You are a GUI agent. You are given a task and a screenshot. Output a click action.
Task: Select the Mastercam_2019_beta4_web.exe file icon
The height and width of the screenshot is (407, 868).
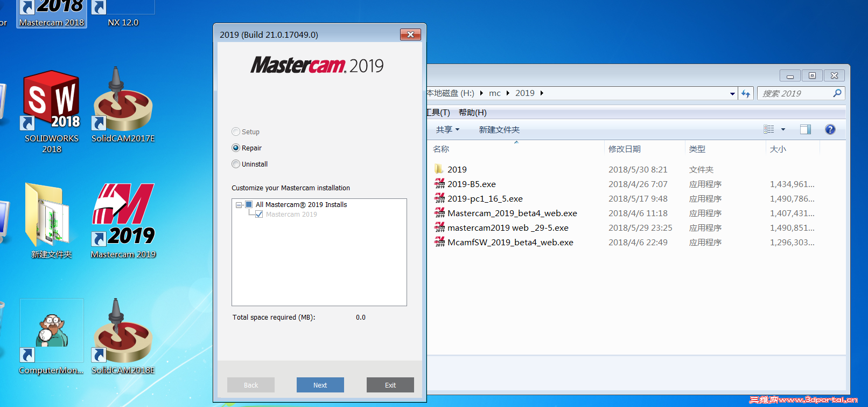pyautogui.click(x=439, y=213)
